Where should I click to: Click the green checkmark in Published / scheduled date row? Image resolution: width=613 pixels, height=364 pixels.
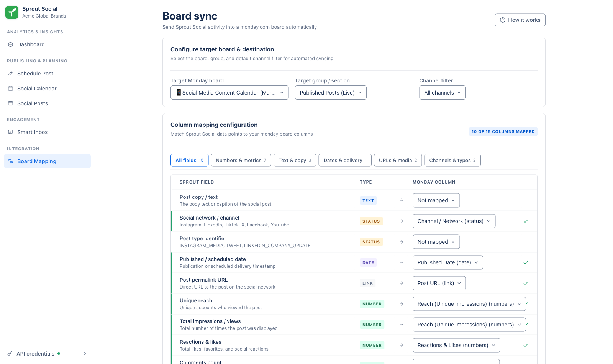(526, 262)
